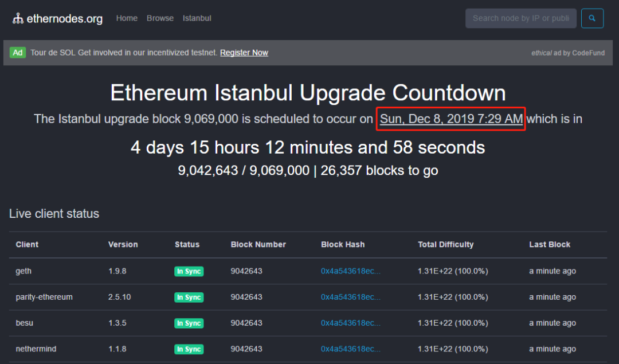Click the Last Block column header

click(550, 244)
